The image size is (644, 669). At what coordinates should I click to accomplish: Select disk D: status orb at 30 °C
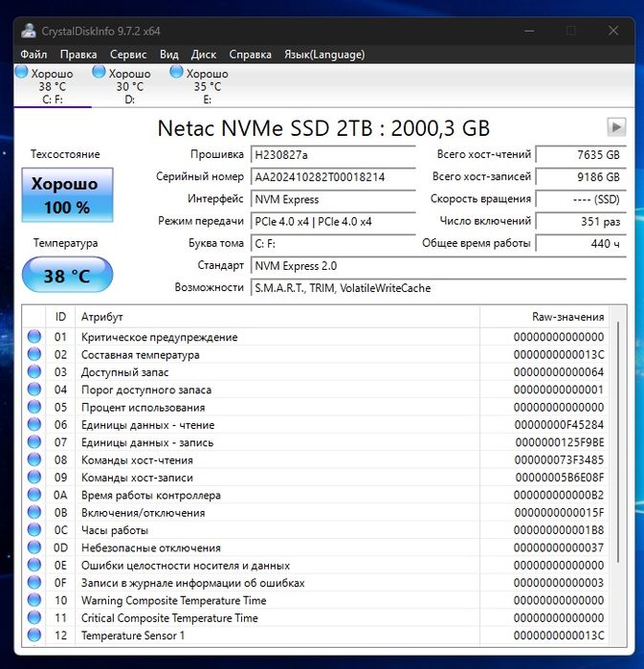coord(99,72)
